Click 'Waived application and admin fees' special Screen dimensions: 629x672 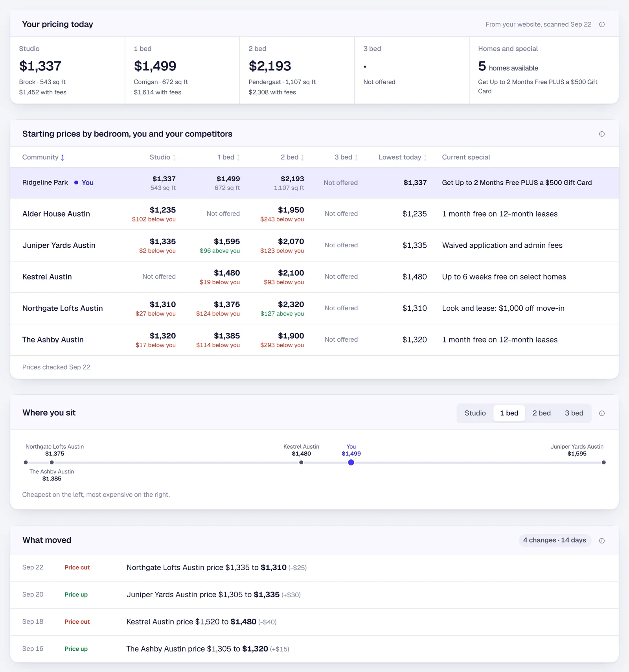pos(502,245)
